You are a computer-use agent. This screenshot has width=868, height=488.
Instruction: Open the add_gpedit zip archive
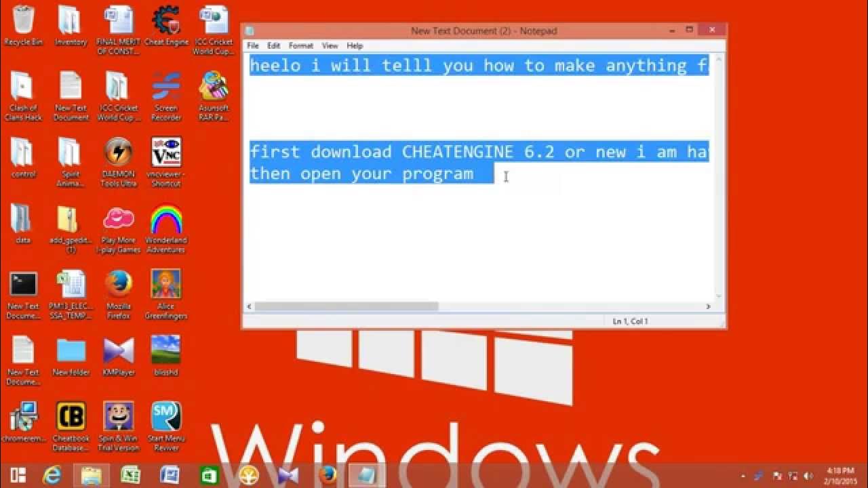tap(71, 229)
